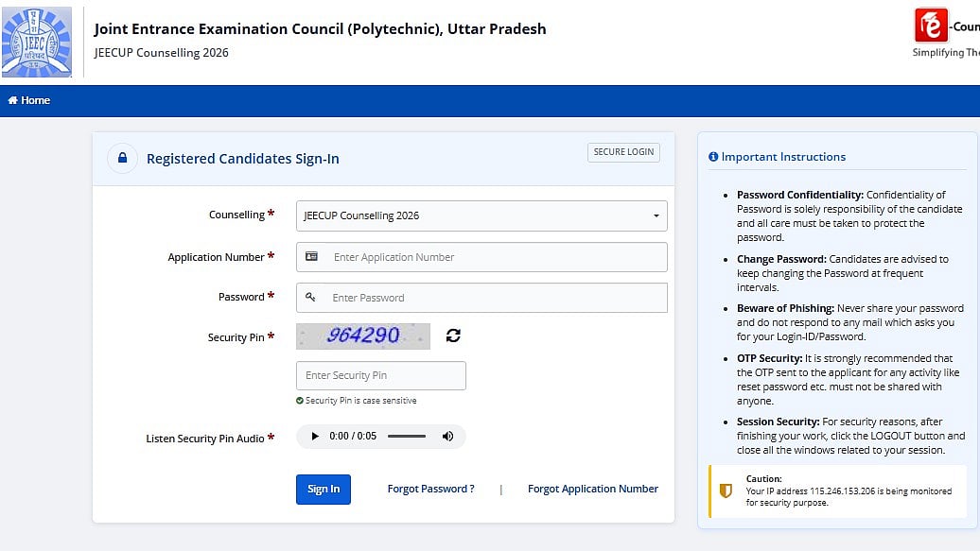Click green check icon near case sensitive note
Screen dimensions: 980x551
pyautogui.click(x=299, y=401)
